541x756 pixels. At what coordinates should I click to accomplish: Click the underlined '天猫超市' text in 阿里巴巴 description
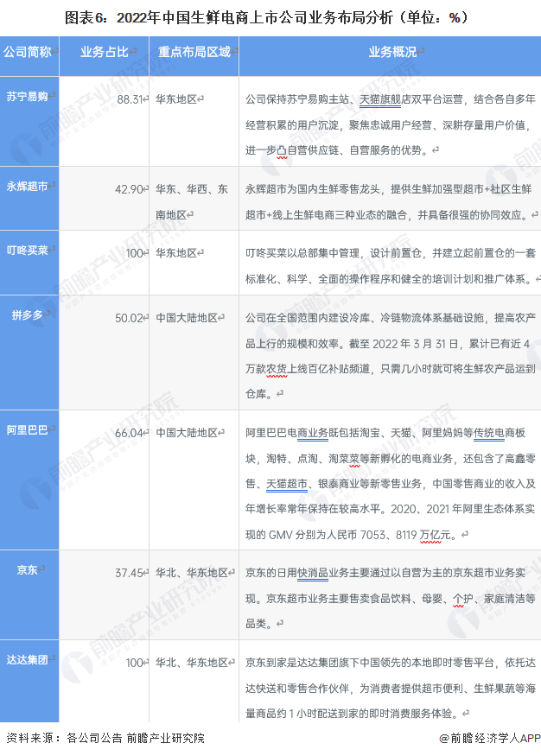tap(287, 484)
